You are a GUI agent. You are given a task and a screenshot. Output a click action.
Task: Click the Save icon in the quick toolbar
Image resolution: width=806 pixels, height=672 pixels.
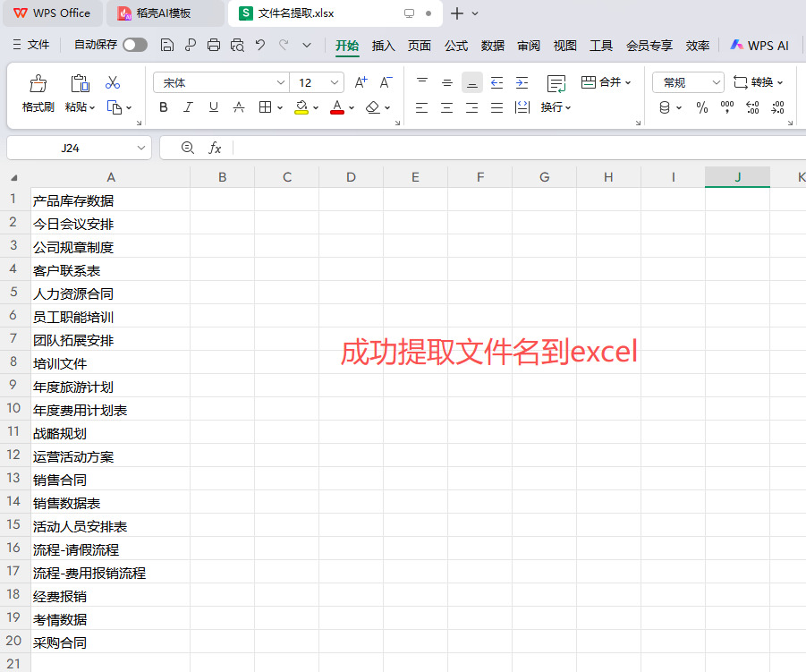pyautogui.click(x=166, y=46)
